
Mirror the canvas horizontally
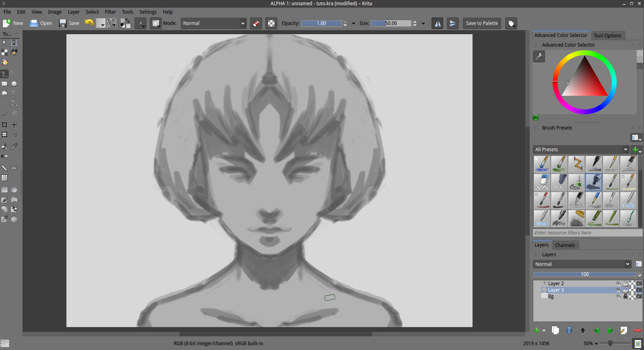pyautogui.click(x=437, y=23)
